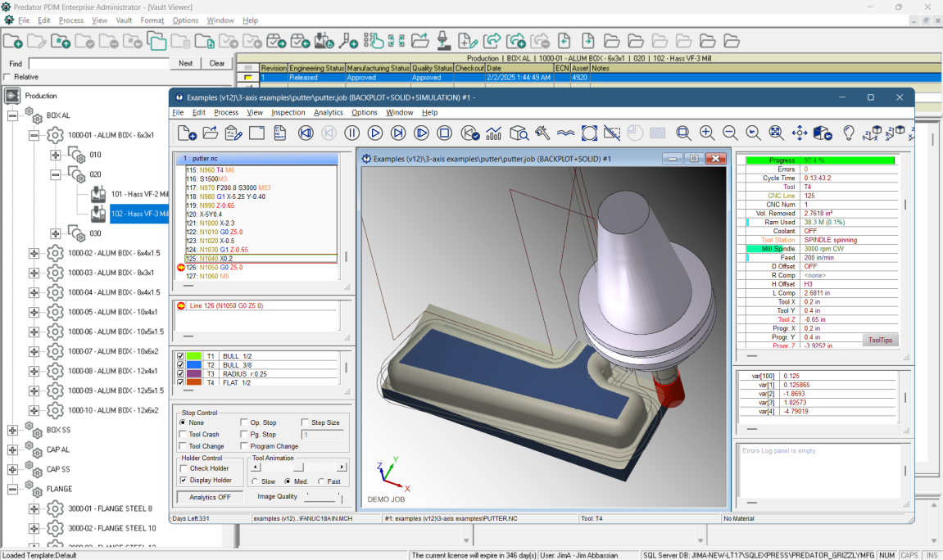The width and height of the screenshot is (943, 560).
Task: Select the Pan view crosshair icon
Action: (800, 133)
